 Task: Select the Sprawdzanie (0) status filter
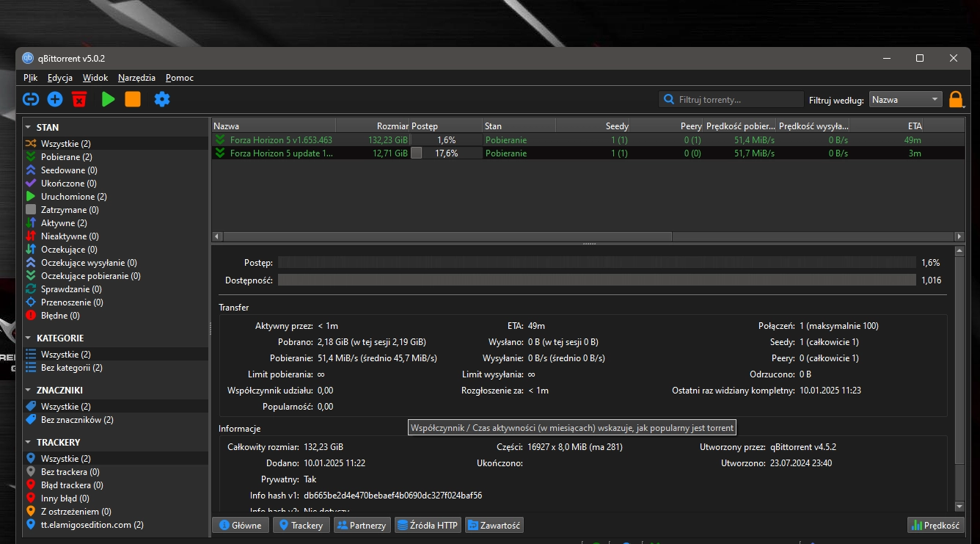[x=116, y=289]
